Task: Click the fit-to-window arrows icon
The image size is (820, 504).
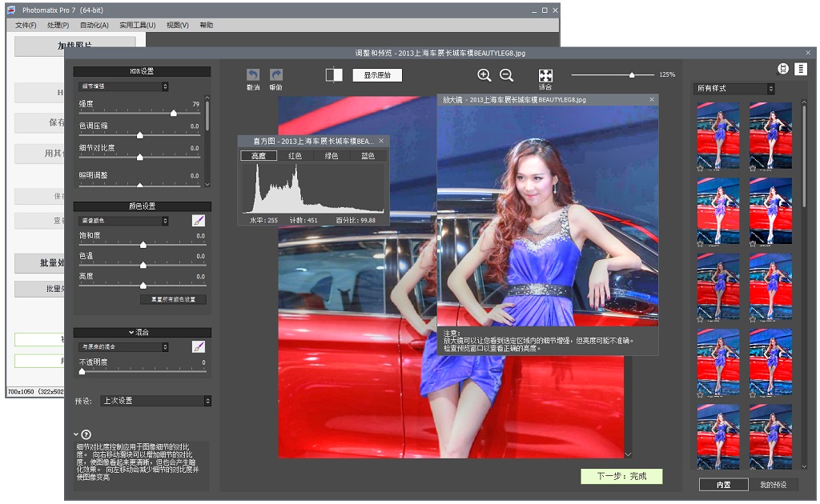Action: [x=545, y=76]
